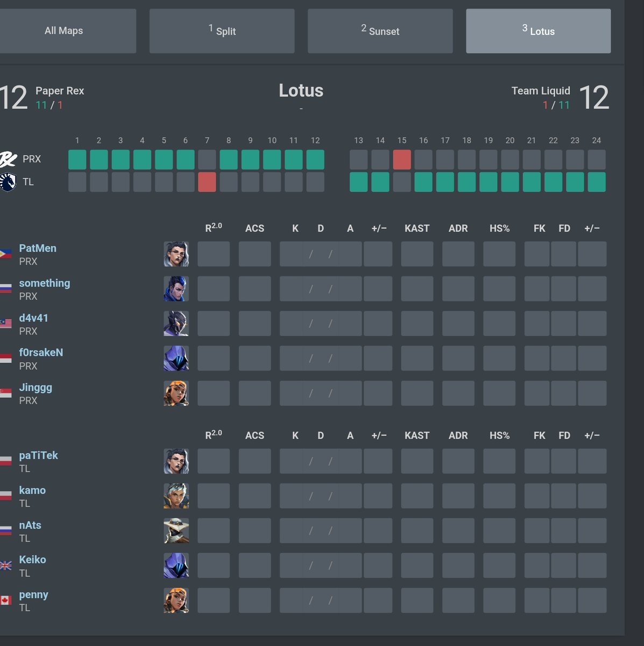Viewport: 644px width, 646px height.
Task: Click Keiko's United Kingdom flag icon
Action: coord(6,566)
